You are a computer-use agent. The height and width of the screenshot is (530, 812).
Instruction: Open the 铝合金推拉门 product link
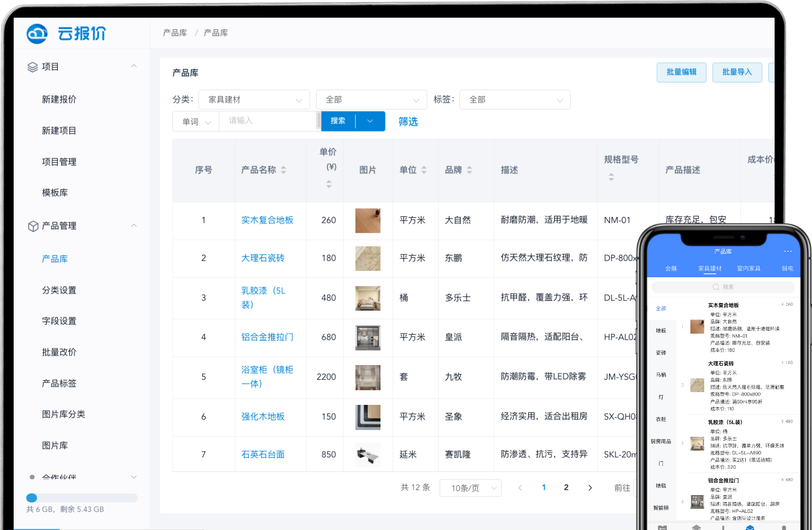click(x=267, y=337)
